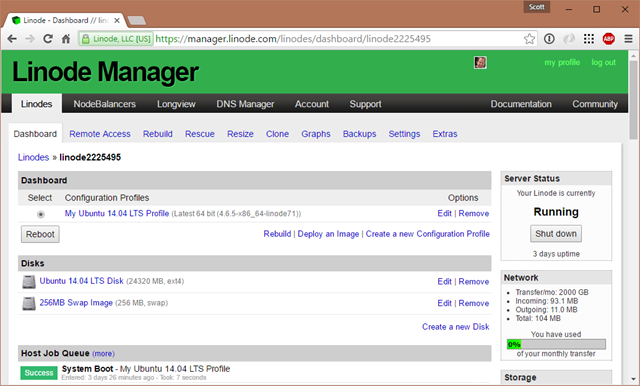Click the green Success status badge
The width and height of the screenshot is (640, 386).
pyautogui.click(x=39, y=373)
